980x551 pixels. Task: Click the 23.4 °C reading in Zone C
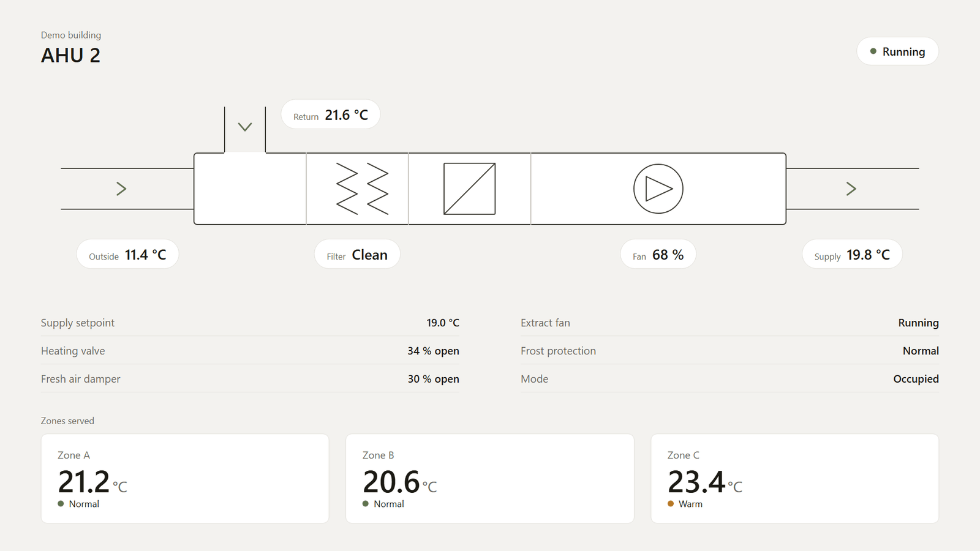coord(704,482)
